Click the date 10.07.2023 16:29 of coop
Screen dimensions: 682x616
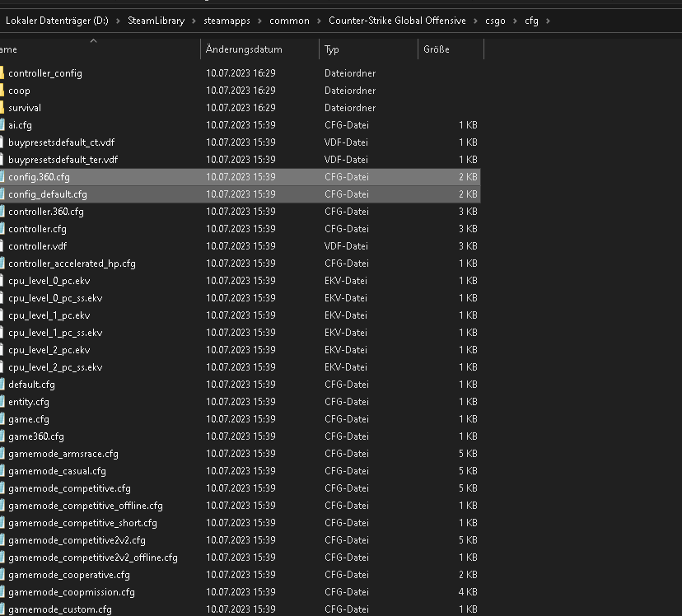[241, 91]
